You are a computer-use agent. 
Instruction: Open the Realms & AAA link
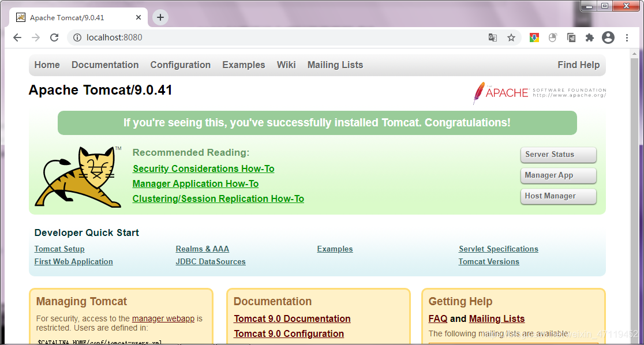[x=203, y=249]
